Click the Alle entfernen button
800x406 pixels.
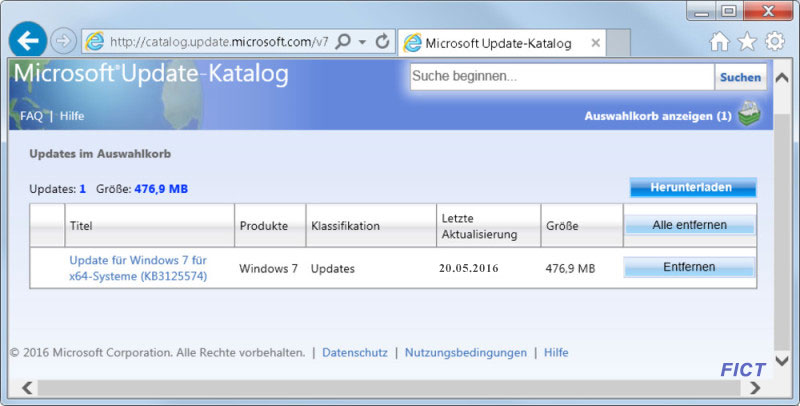pos(690,225)
